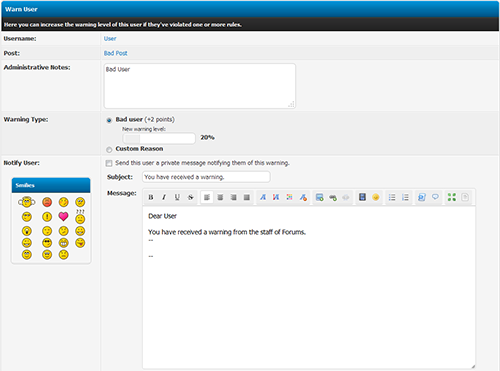Insert a link via toolbar icon
This screenshot has width=500, height=371.
333,197
